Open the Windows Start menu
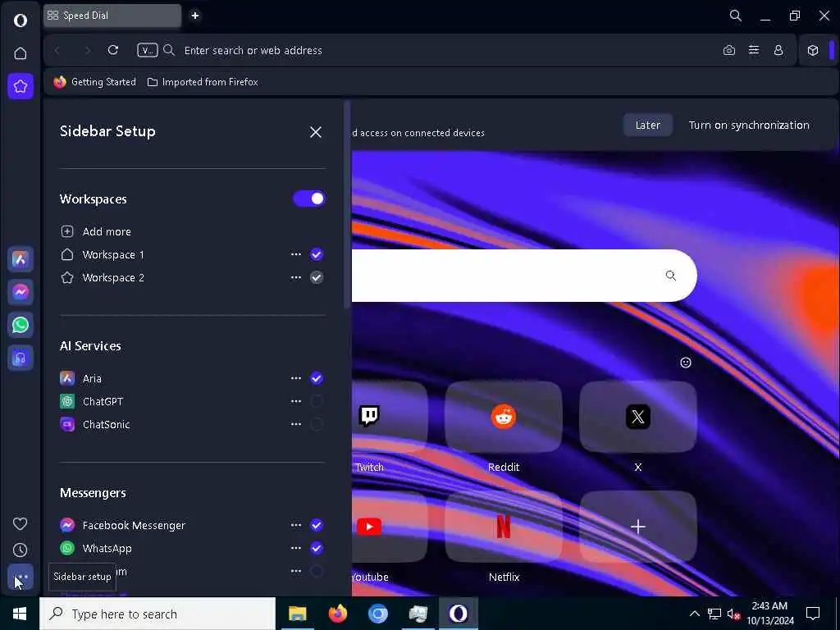 coord(20,614)
